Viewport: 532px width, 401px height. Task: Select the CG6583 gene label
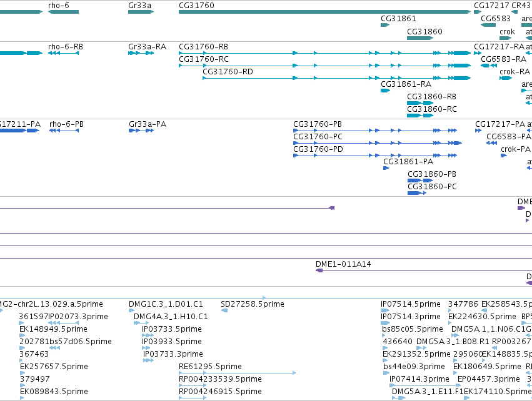point(496,19)
